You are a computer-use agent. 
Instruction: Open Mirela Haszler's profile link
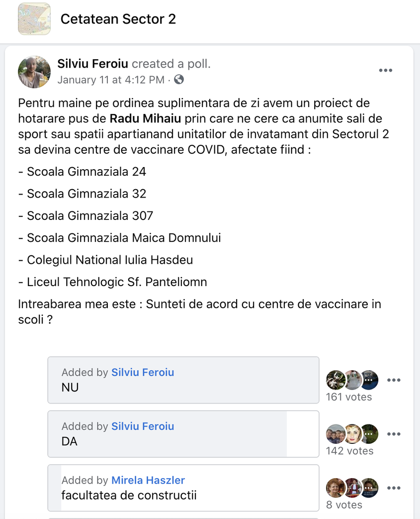[148, 480]
